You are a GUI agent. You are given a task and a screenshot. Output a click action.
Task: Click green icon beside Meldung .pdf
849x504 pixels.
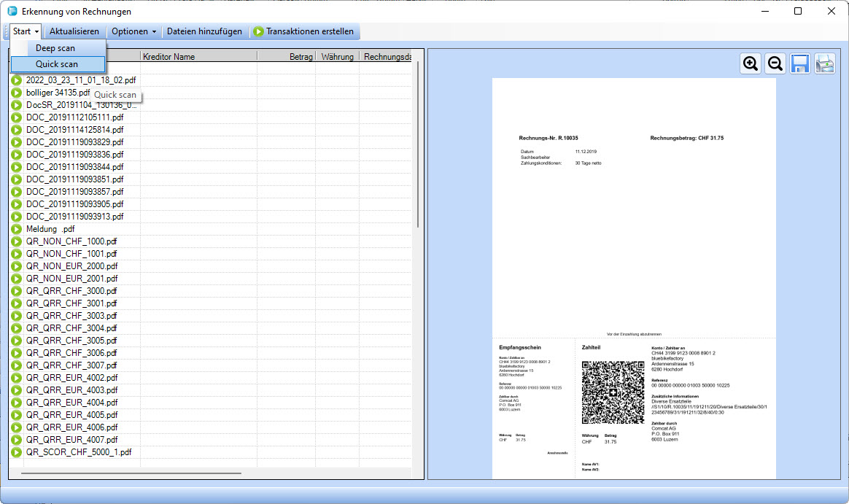pos(17,229)
